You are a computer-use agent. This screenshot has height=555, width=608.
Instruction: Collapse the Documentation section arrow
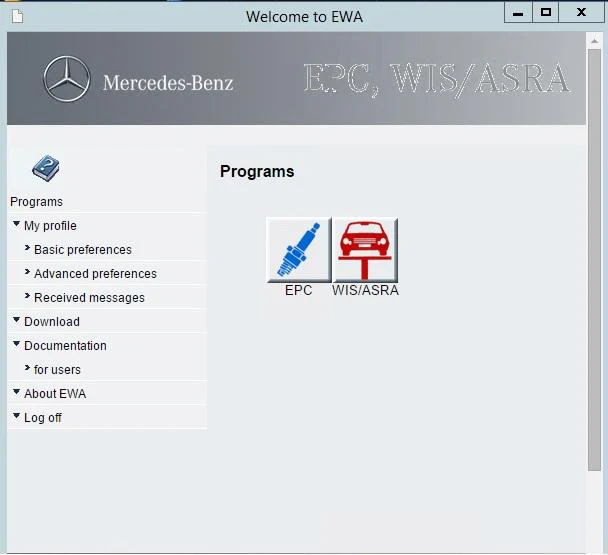[16, 345]
